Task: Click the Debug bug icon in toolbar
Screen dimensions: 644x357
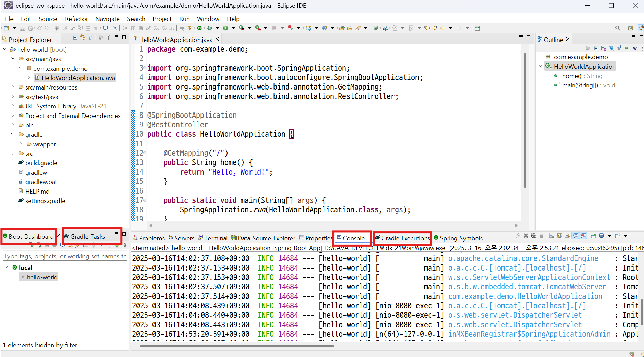Action: [210, 28]
